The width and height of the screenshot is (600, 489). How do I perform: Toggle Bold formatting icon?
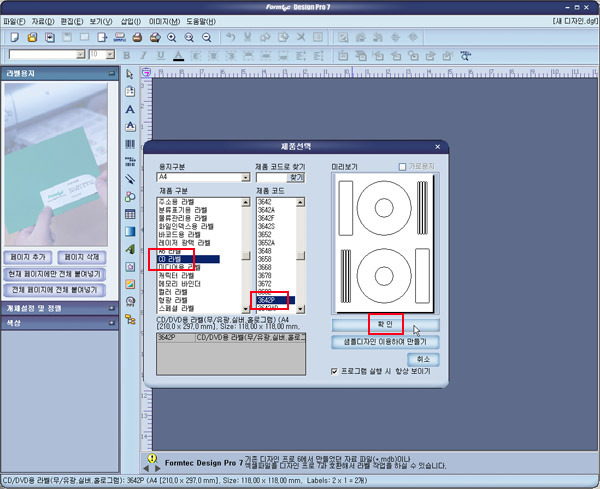[126, 56]
